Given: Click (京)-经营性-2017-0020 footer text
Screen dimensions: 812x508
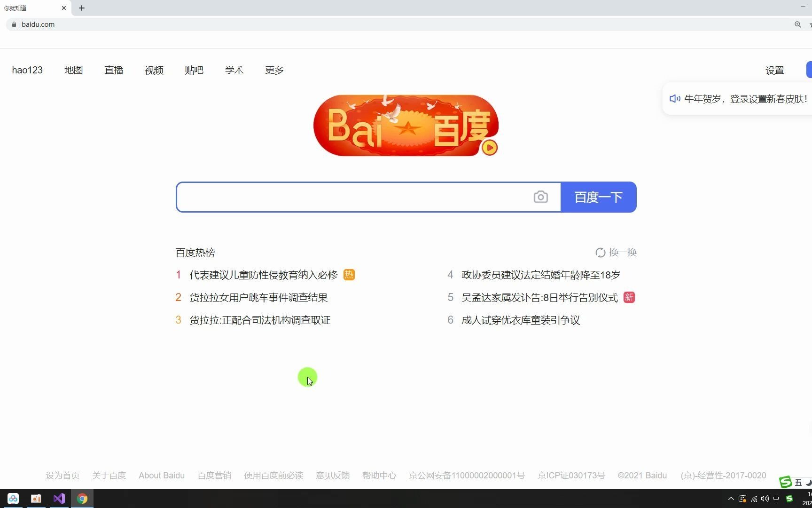Looking at the screenshot, I should (x=723, y=476).
